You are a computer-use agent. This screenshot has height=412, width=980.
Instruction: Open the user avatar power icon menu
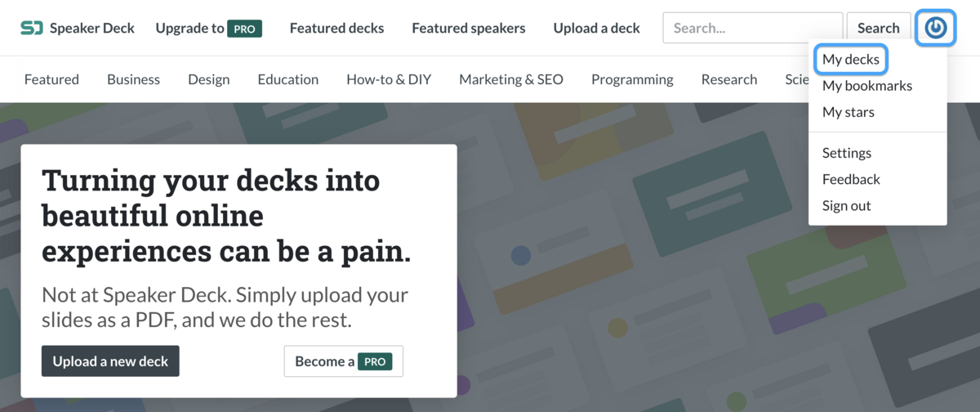coord(936,28)
